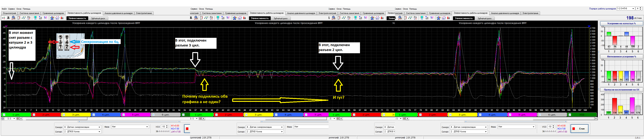The width and height of the screenshot is (644, 140).
Task: Click the bold B icon in the toolbar below the Осциллограф tab
Action: point(8,18)
